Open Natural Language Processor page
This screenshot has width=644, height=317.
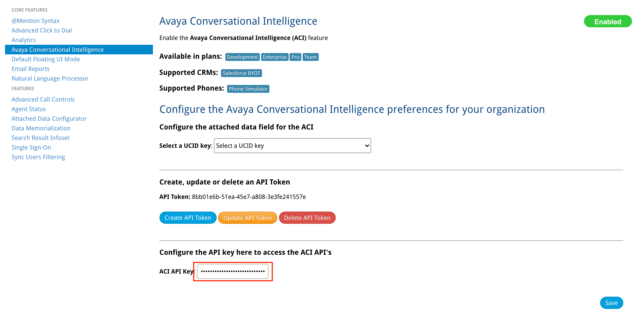point(50,78)
